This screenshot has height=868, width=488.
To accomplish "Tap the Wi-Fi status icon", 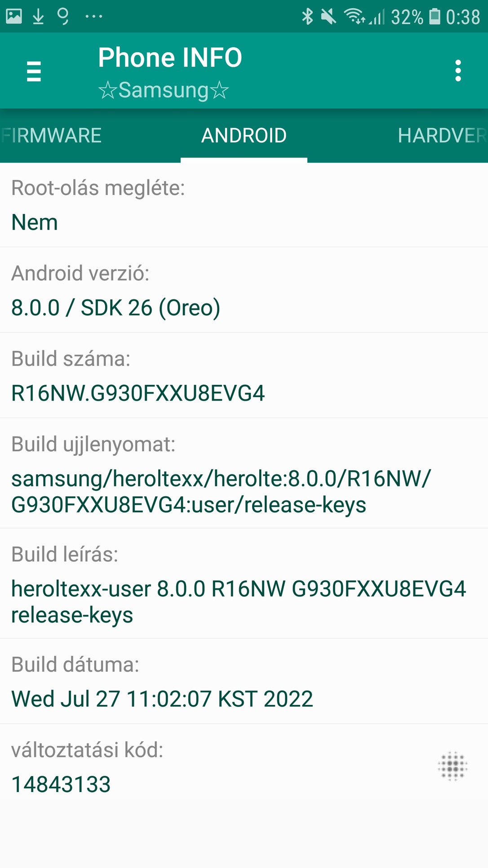I will pyautogui.click(x=354, y=17).
